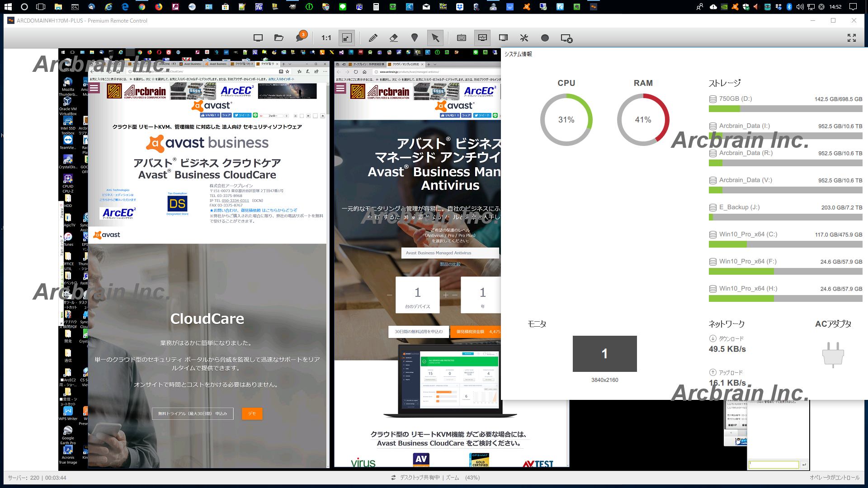The height and width of the screenshot is (488, 868).
Task: Click the 49.5 KB/s download speed value
Action: [727, 349]
